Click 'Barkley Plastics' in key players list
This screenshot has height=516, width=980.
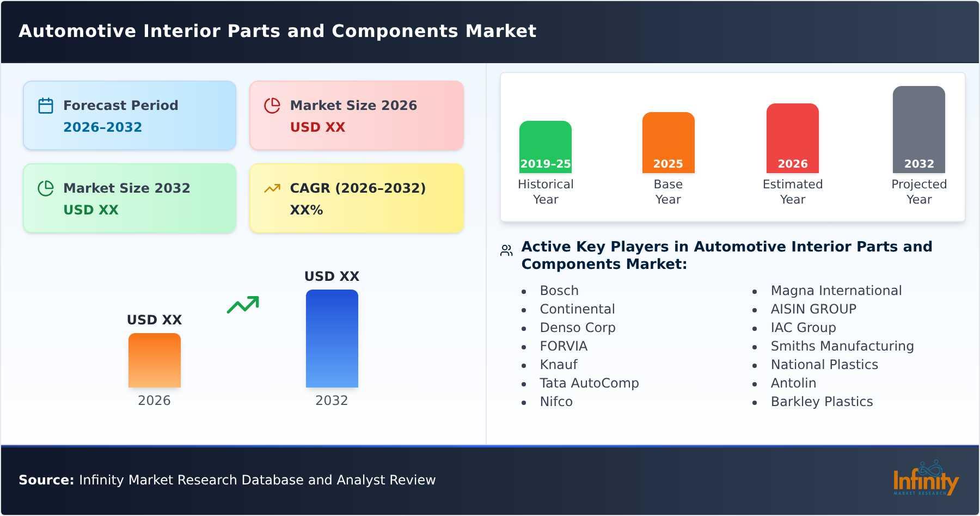point(822,402)
